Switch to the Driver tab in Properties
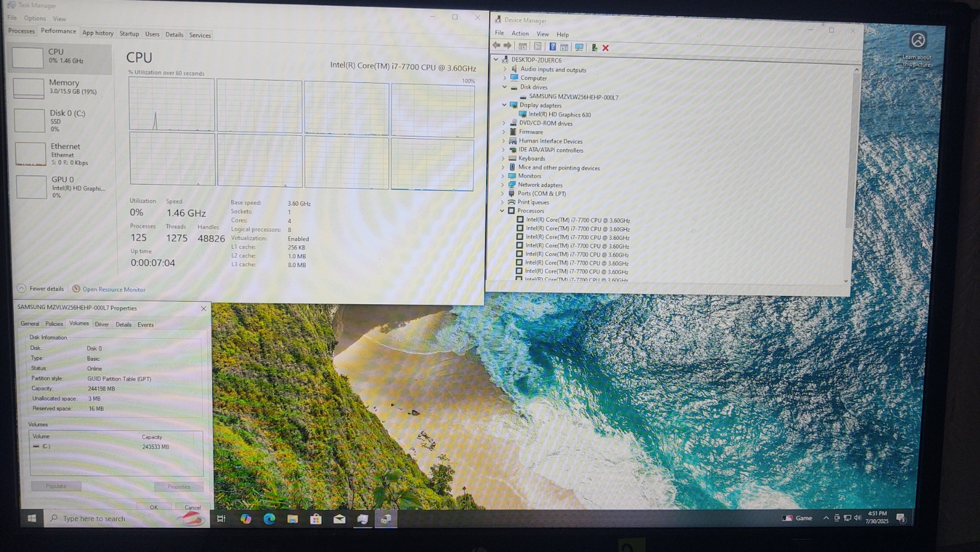 pyautogui.click(x=102, y=324)
